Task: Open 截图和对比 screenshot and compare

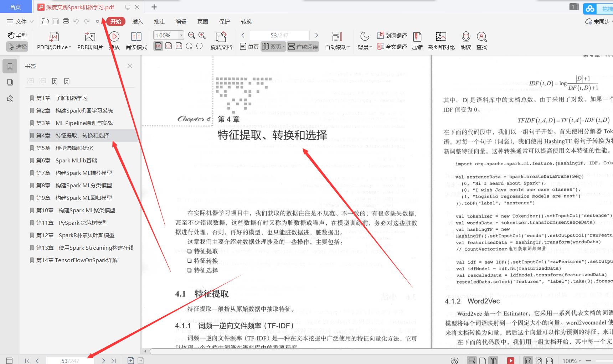Action: click(441, 41)
